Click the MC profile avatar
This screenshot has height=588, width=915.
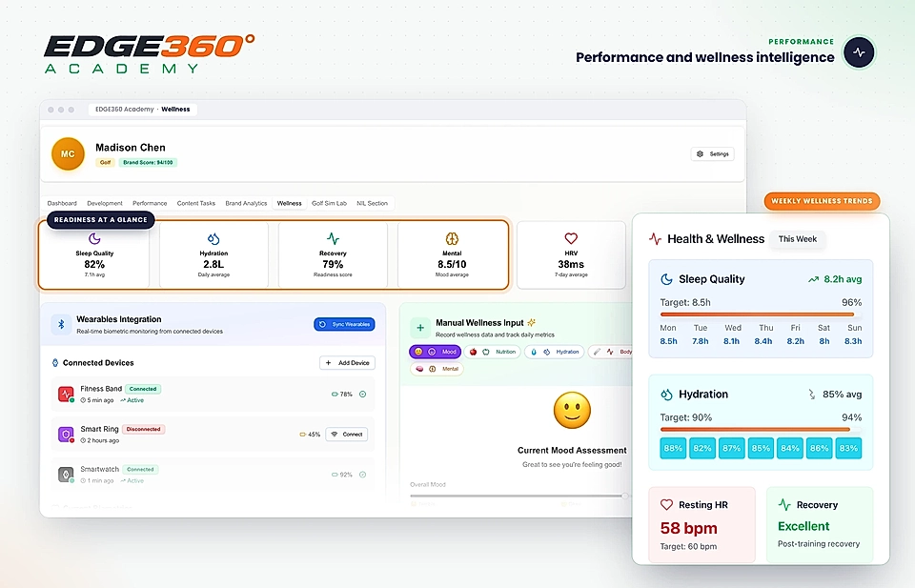pyautogui.click(x=68, y=154)
